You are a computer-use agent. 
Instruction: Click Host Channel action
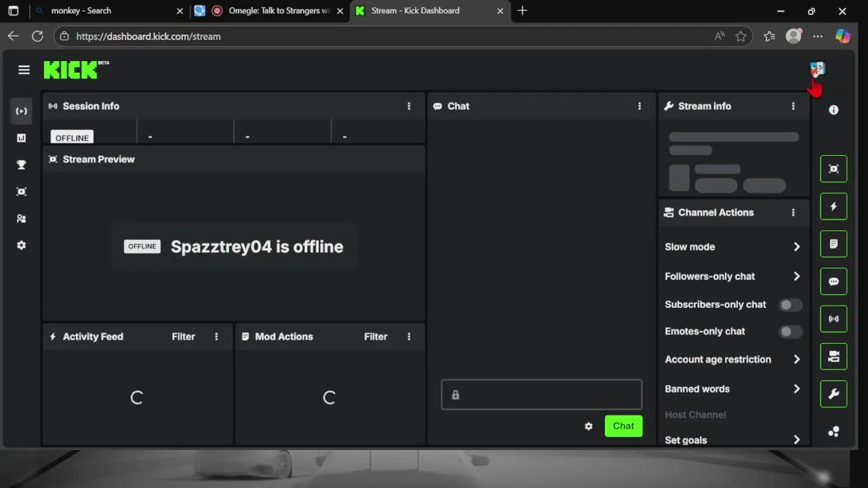(695, 415)
